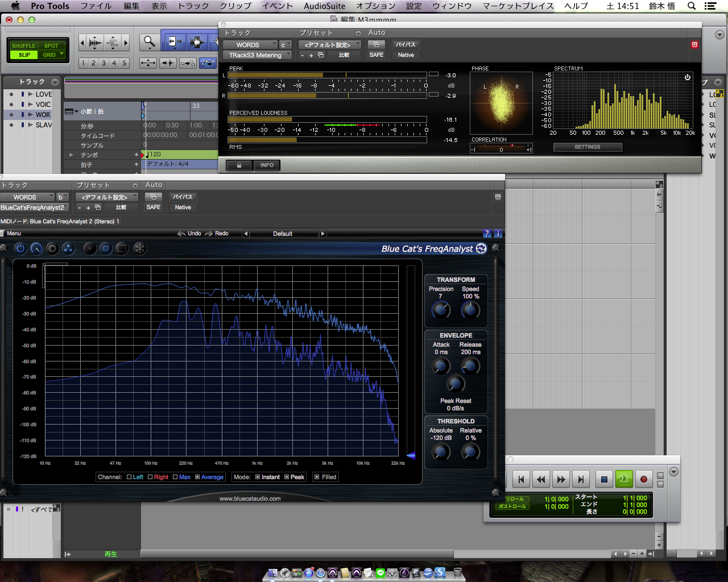The height and width of the screenshot is (582, 728).
Task: Click the Stop button in Transport
Action: 604,480
